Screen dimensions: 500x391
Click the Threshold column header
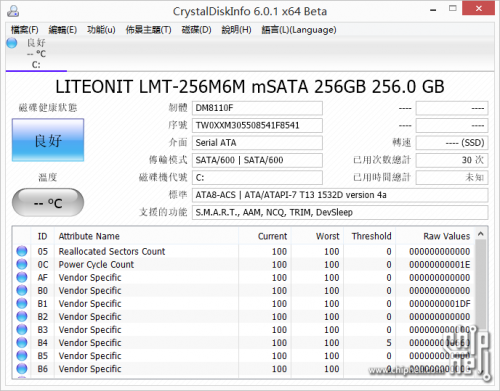(x=370, y=236)
